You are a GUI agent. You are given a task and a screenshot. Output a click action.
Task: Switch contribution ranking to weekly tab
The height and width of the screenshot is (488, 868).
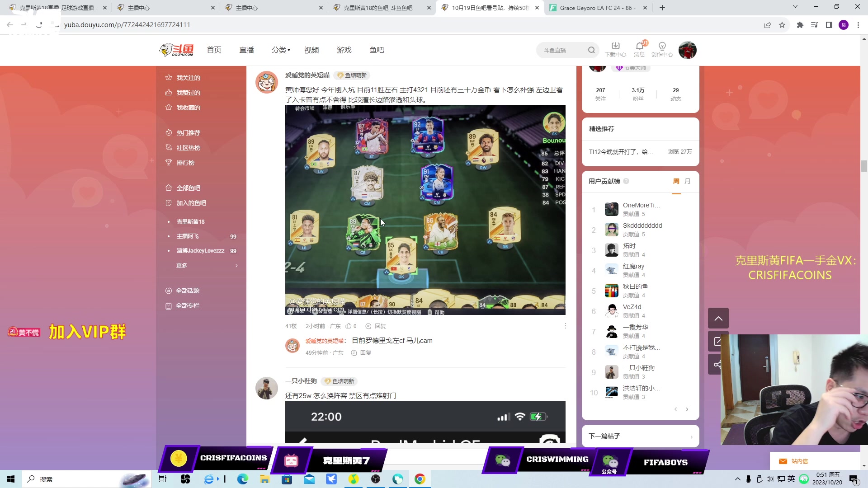tap(676, 181)
